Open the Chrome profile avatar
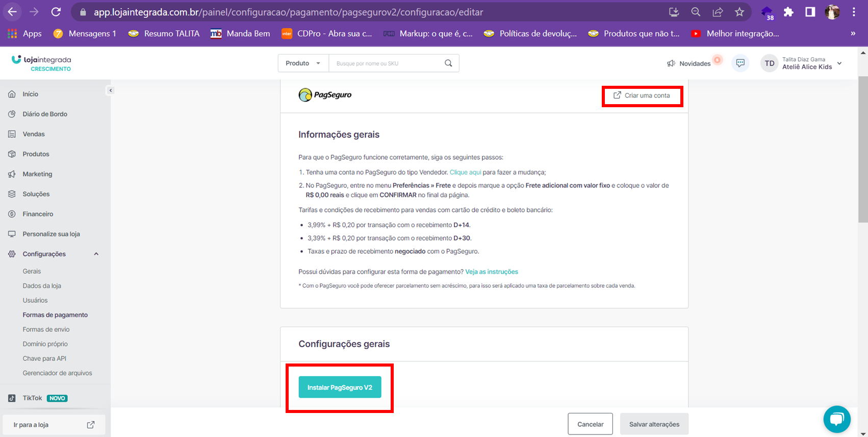 coord(832,12)
